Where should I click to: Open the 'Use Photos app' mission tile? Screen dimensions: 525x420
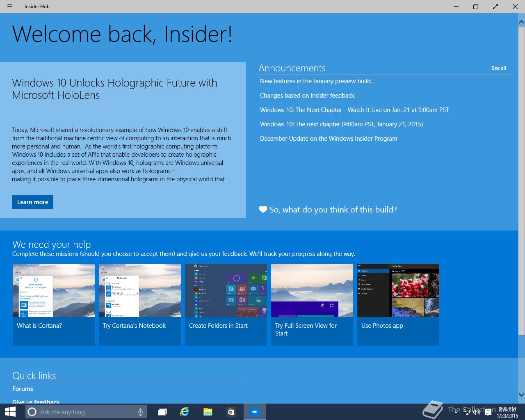(398, 304)
